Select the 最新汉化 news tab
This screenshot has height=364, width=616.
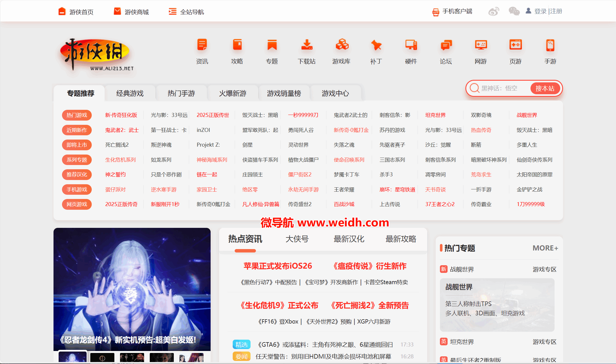[x=349, y=239]
